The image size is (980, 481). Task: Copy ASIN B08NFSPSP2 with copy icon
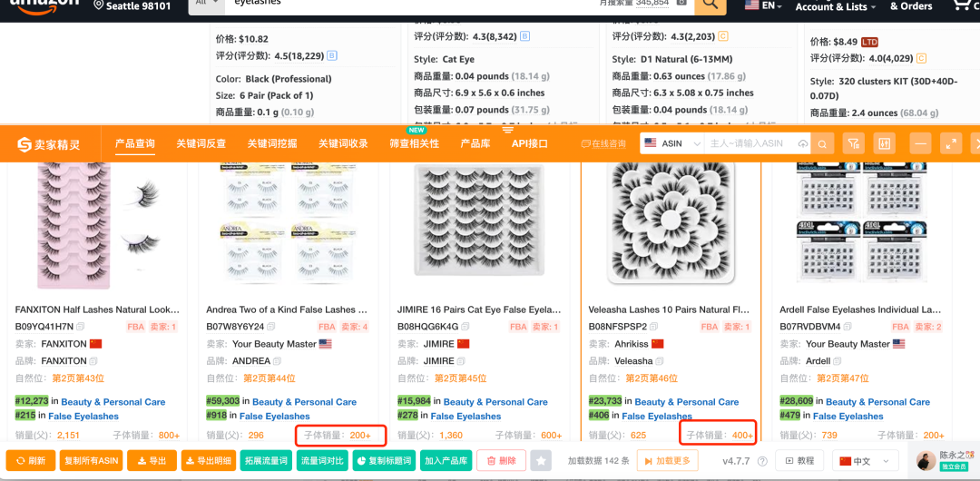pos(653,327)
